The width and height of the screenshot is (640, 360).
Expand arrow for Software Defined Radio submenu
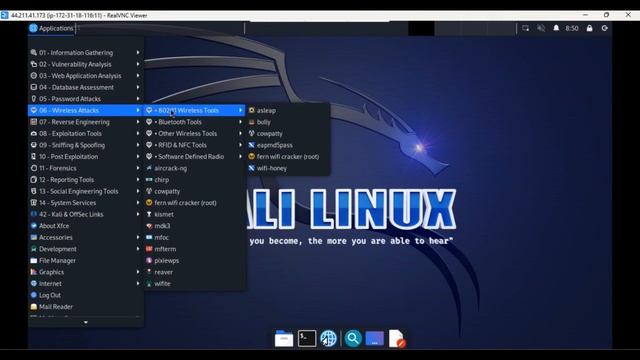240,156
